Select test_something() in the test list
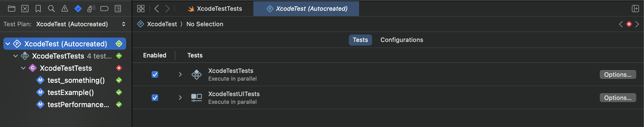 coord(76,80)
